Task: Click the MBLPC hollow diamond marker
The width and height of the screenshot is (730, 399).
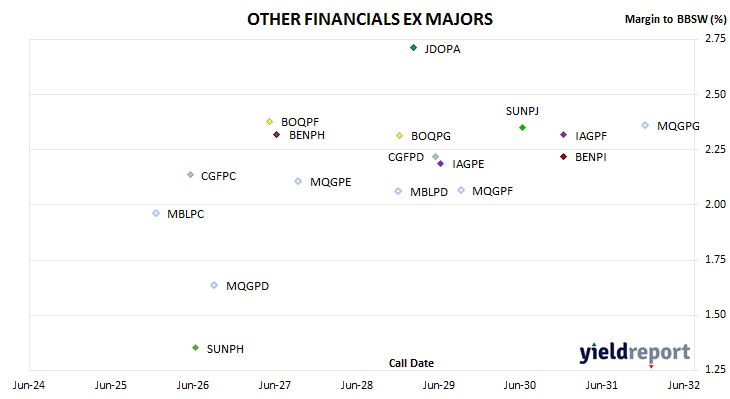Action: click(x=156, y=213)
